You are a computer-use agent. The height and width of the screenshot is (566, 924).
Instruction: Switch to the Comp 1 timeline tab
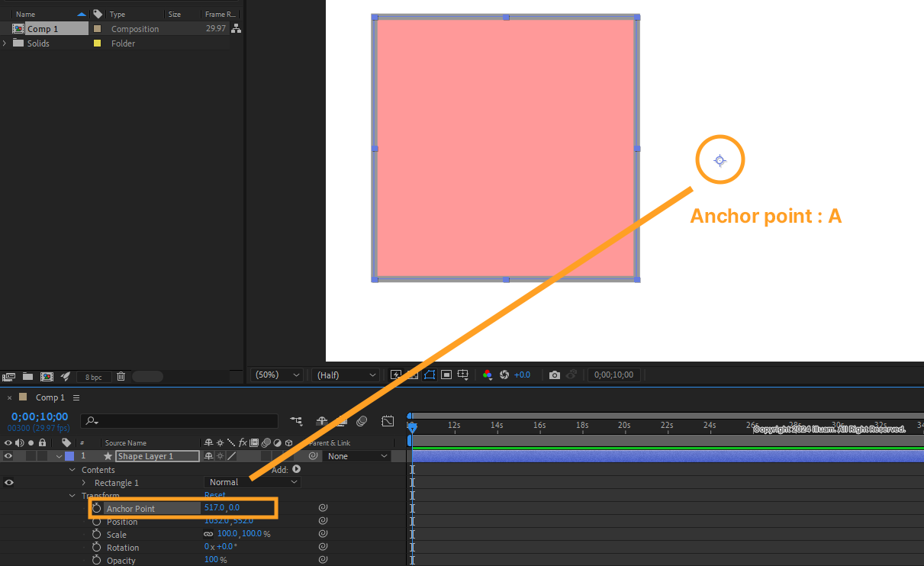[50, 397]
